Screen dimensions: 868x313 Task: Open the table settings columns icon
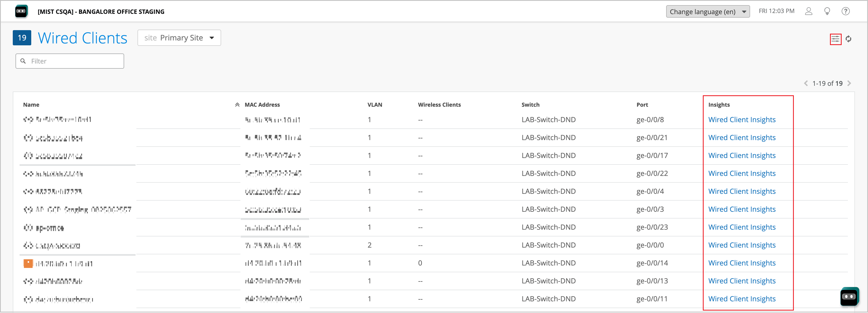(835, 39)
